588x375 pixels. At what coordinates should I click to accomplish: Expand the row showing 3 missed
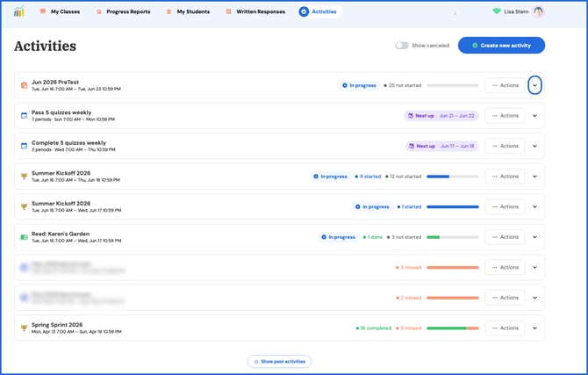pyautogui.click(x=534, y=267)
